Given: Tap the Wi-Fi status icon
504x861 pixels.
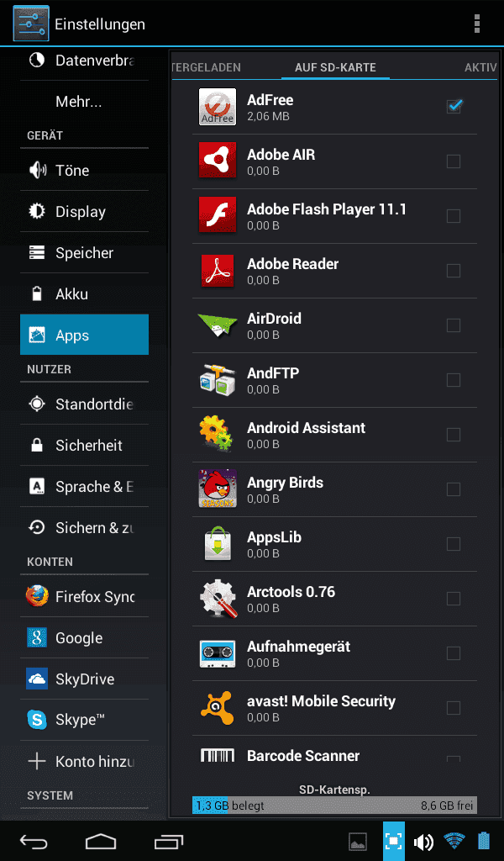Looking at the screenshot, I should (x=454, y=841).
